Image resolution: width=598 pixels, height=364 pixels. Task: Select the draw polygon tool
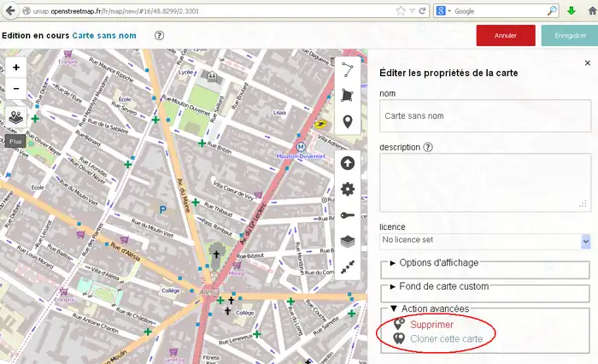point(348,95)
